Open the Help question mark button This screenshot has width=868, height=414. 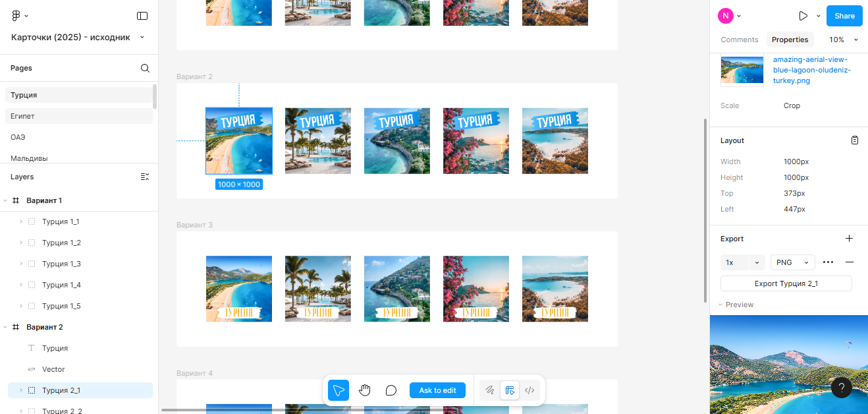(x=842, y=387)
